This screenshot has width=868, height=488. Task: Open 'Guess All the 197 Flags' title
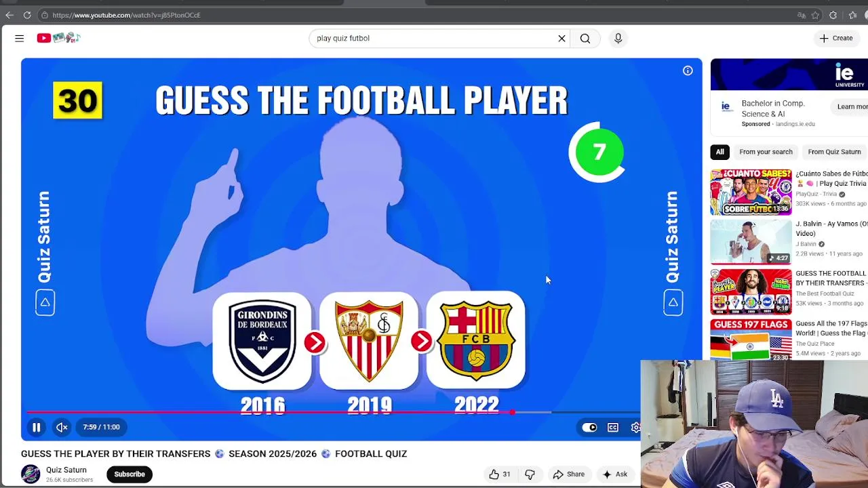point(831,329)
